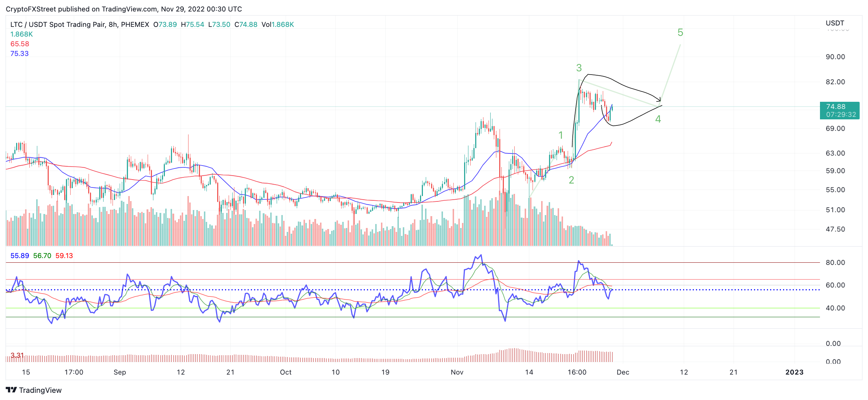
Task: Click the USDT currency label
Action: pos(835,23)
